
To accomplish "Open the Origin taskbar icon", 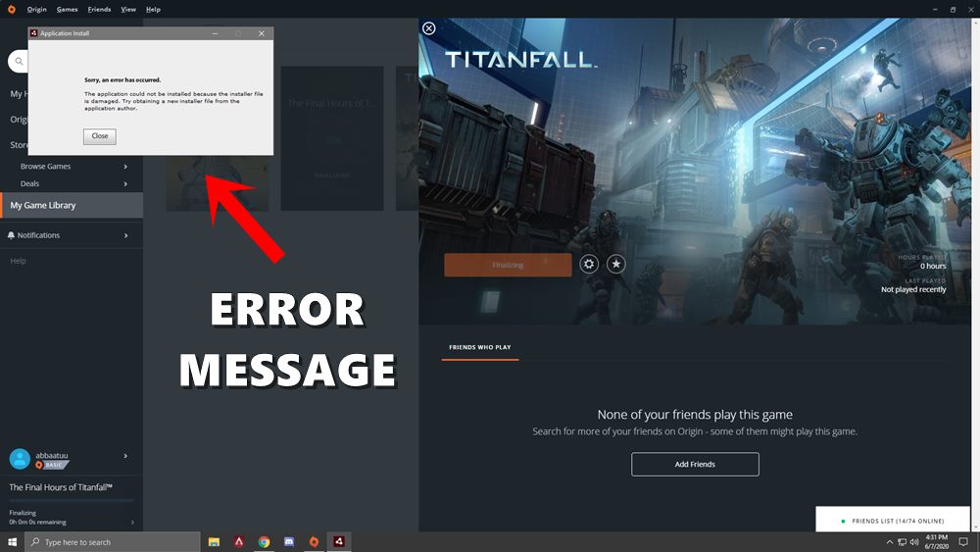I will (x=314, y=542).
